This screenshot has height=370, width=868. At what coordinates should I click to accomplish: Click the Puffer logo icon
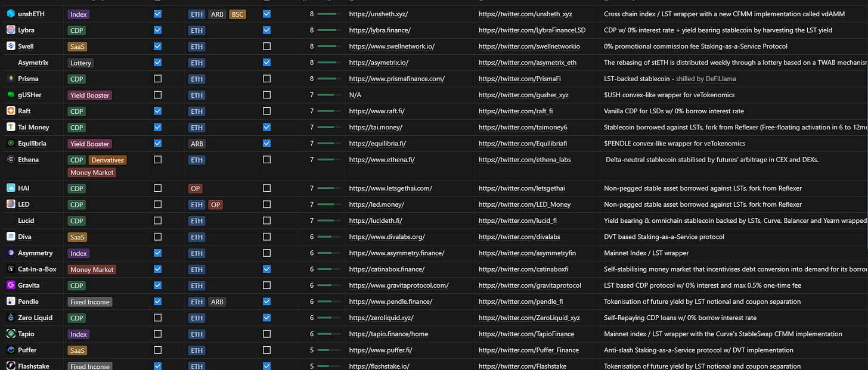tap(11, 350)
